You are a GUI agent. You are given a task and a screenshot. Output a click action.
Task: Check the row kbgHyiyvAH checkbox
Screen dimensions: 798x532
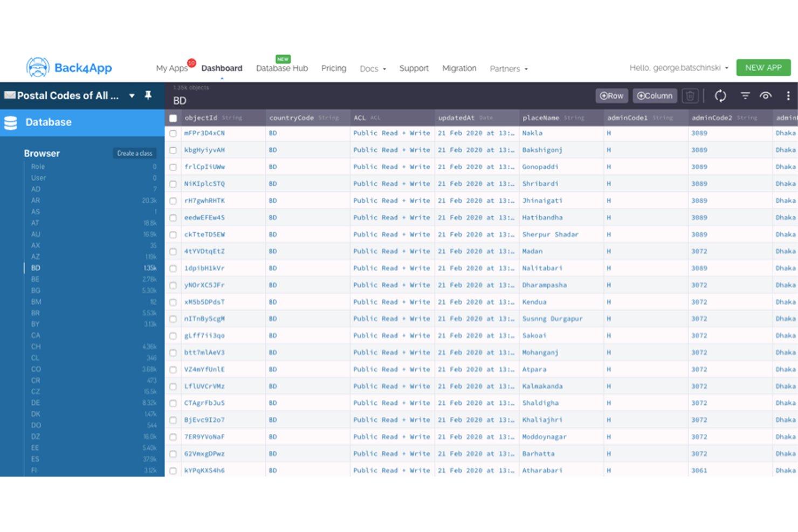173,150
